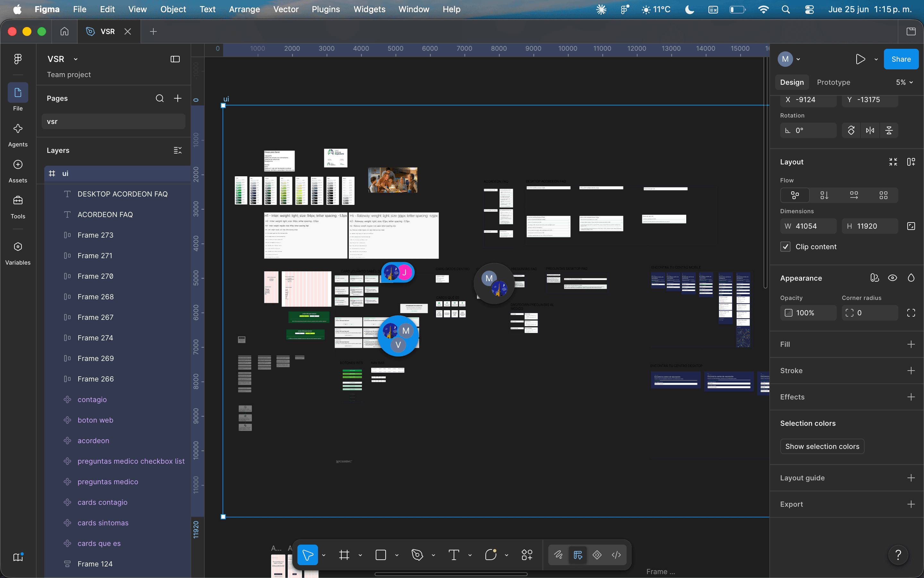This screenshot has height=578, width=924.
Task: Expand the Move tool options chevron
Action: (324, 555)
